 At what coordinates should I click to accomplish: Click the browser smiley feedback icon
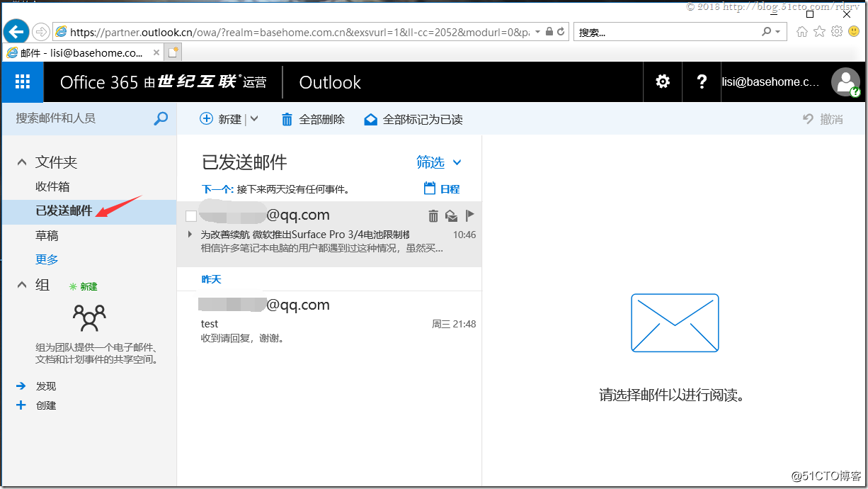853,32
